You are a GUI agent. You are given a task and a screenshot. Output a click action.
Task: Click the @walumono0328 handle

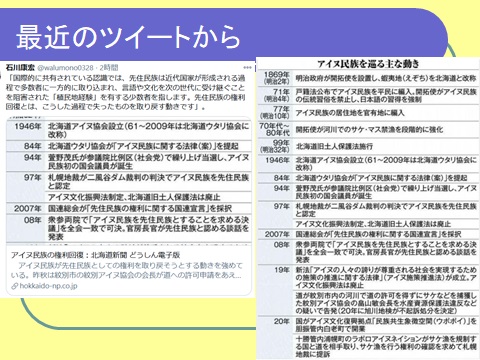pyautogui.click(x=65, y=68)
